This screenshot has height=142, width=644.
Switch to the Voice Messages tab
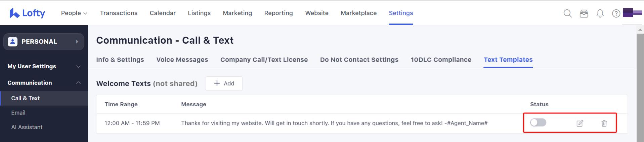point(182,60)
